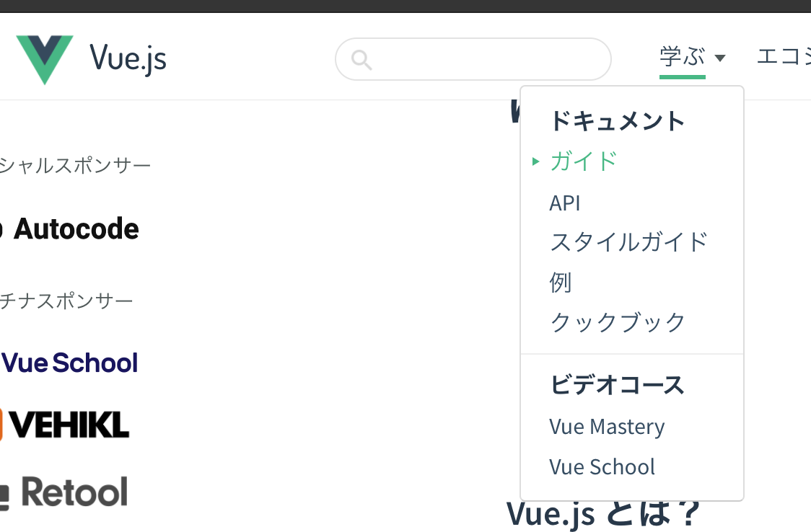Image resolution: width=811 pixels, height=532 pixels.
Task: Expand the エコシステム menu
Action: click(x=786, y=56)
